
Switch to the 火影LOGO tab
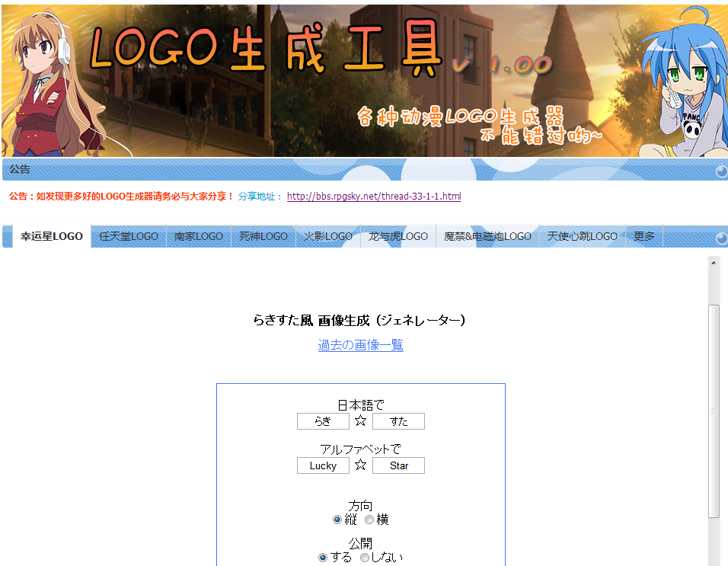point(327,236)
